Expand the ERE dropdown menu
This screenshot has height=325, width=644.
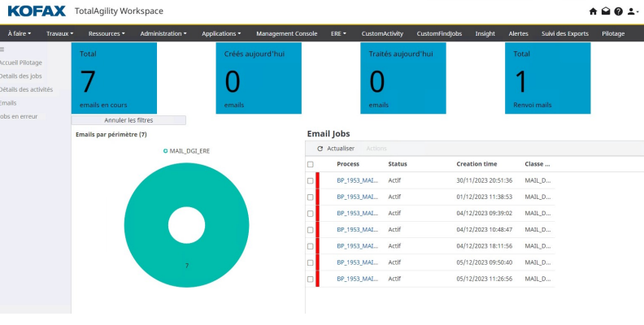pyautogui.click(x=338, y=33)
